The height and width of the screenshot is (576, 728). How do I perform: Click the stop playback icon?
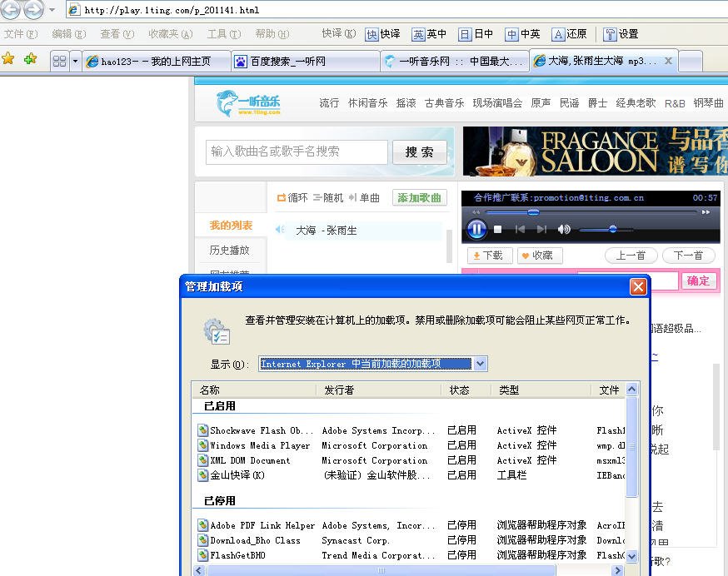coord(497,229)
